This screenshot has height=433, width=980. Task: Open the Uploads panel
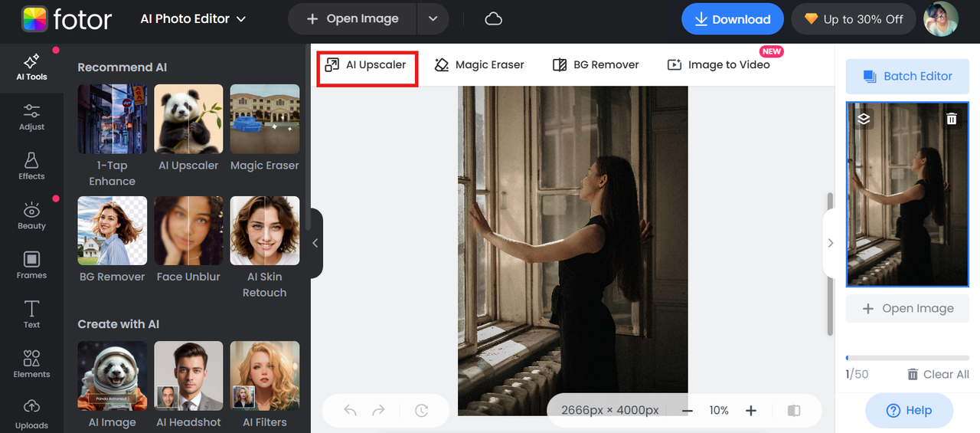click(x=31, y=414)
